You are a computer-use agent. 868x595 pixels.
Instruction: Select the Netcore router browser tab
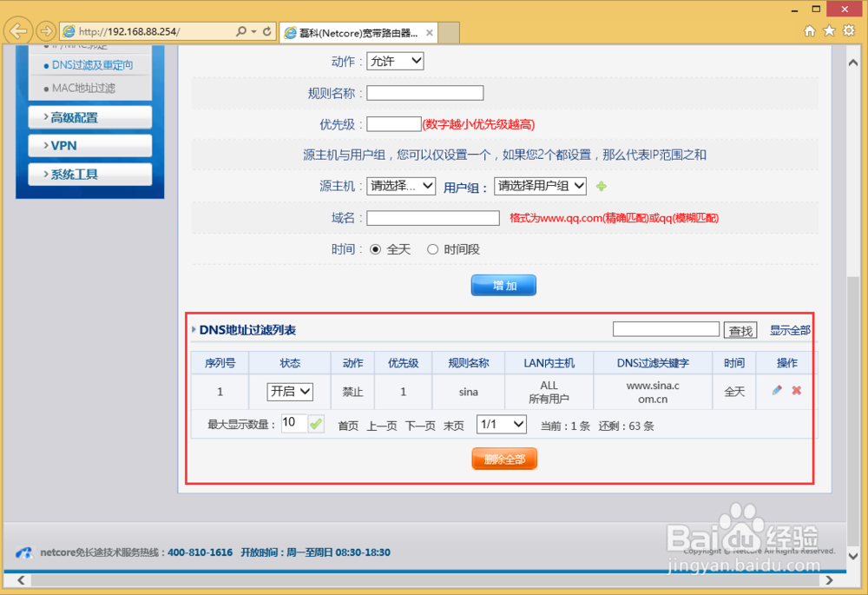pyautogui.click(x=356, y=32)
